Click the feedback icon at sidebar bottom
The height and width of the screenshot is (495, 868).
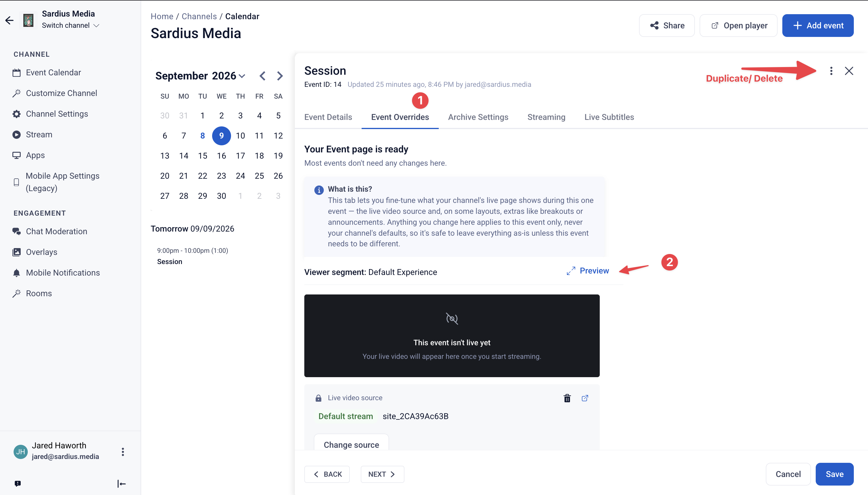18,483
